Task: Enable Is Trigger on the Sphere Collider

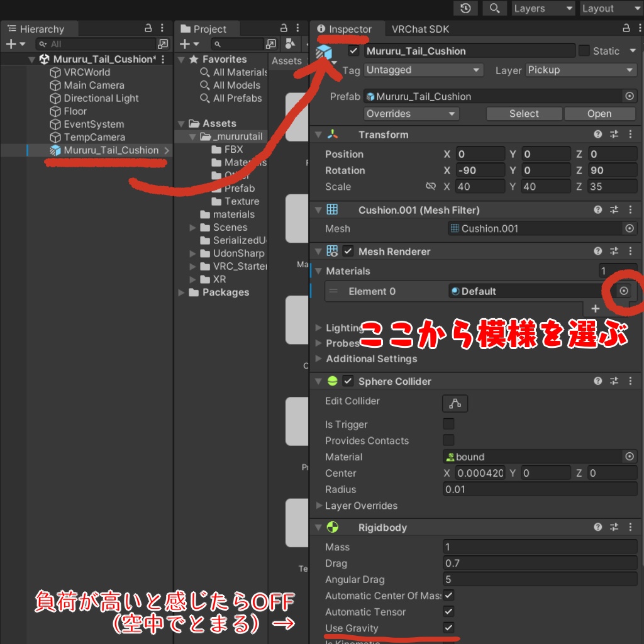Action: [x=448, y=424]
